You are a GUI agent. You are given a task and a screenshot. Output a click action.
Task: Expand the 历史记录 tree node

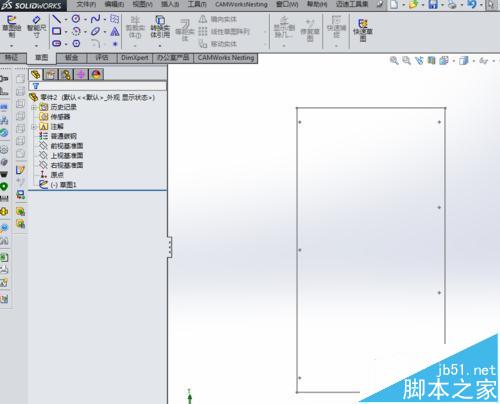click(34, 107)
